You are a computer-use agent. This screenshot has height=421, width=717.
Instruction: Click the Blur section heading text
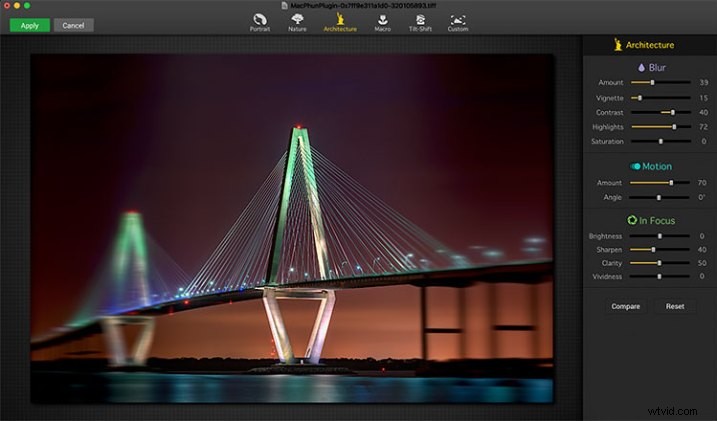click(657, 68)
